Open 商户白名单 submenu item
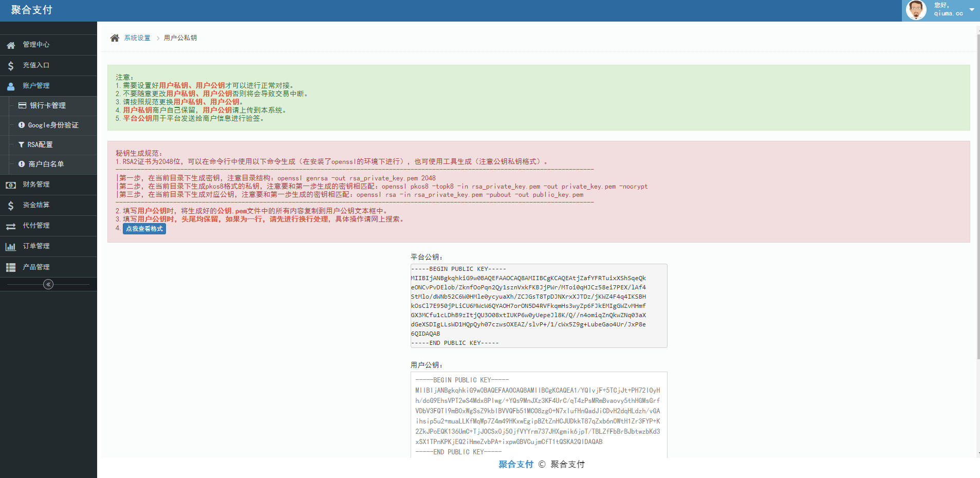 point(46,164)
